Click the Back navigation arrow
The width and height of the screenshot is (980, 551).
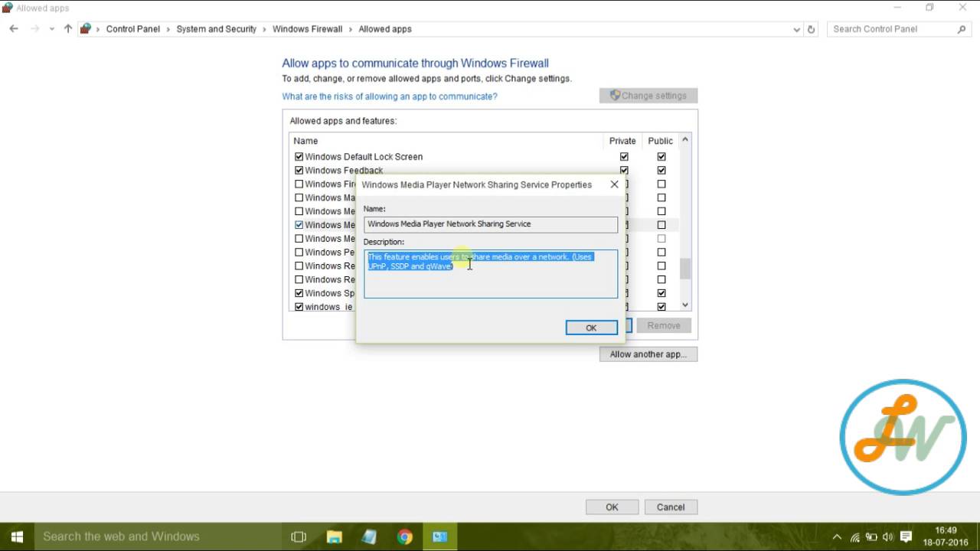point(14,29)
